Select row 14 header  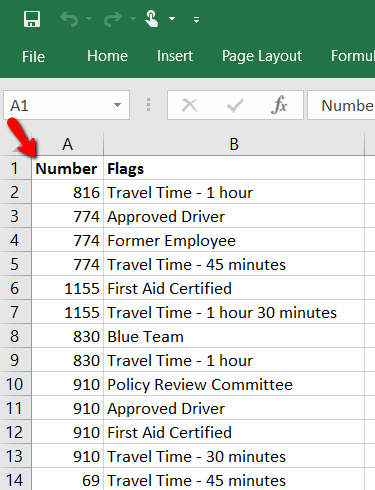pyautogui.click(x=16, y=479)
